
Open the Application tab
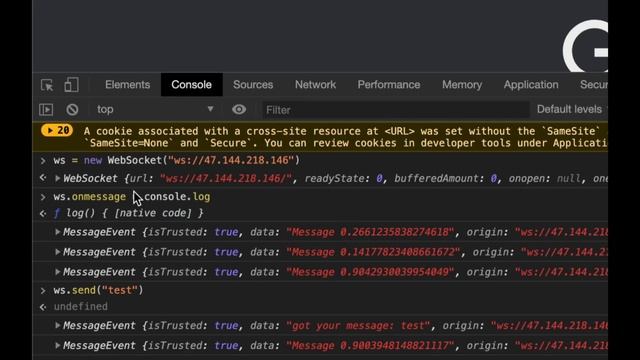pyautogui.click(x=531, y=84)
